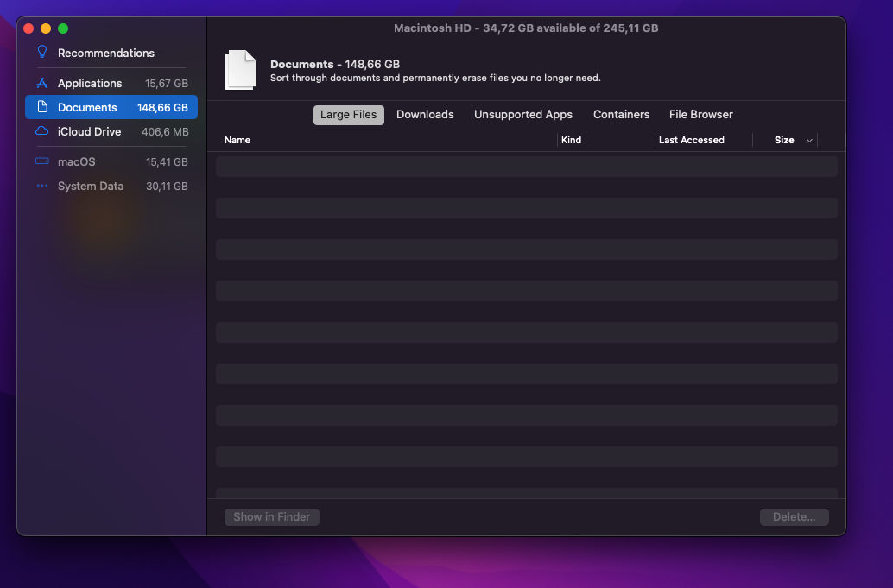Click the large Documents header icon
893x588 pixels.
point(241,70)
